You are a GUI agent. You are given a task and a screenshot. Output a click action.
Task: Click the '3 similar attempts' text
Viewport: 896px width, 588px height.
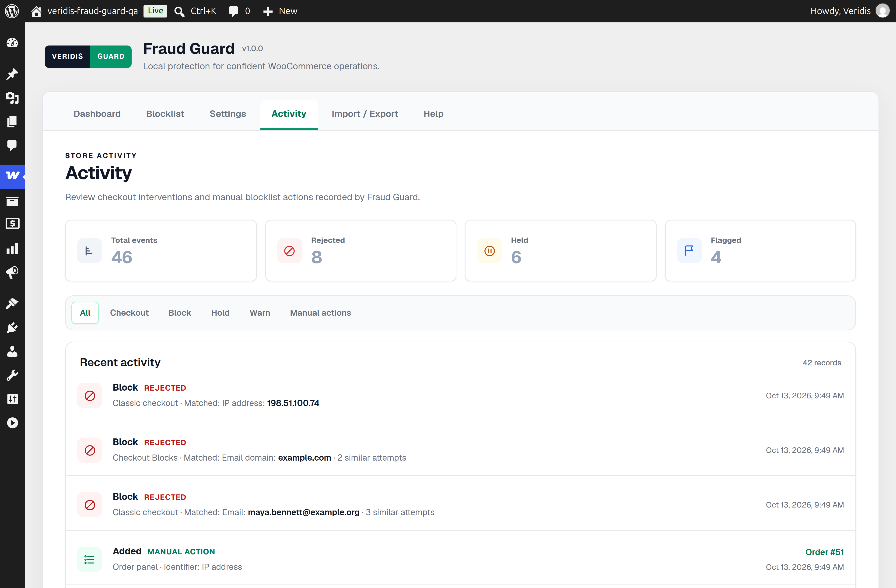click(400, 512)
